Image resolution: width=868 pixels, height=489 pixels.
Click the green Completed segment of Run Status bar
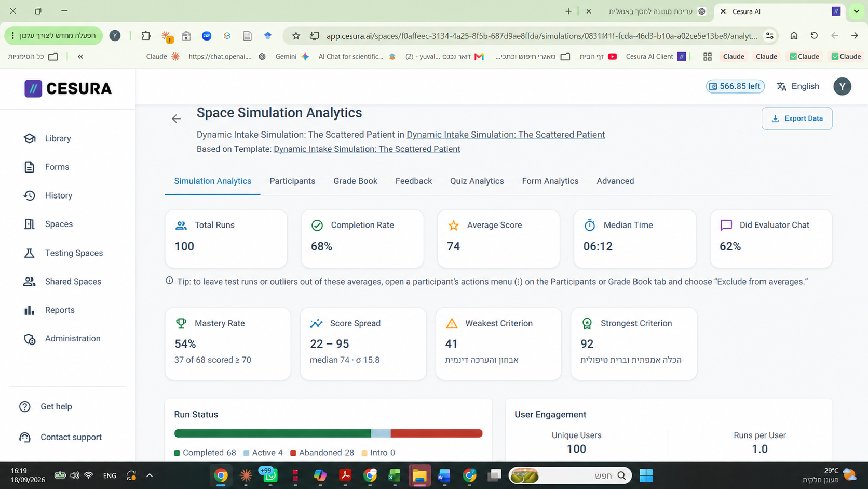coord(273,433)
